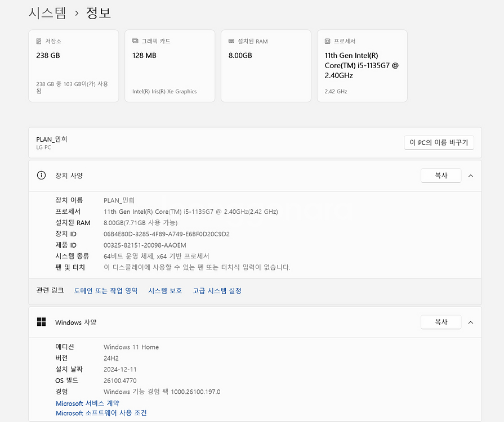Screen dimensions: 504x422
Task: Click the RAM icon next to 설치된 RAM
Action: click(x=231, y=41)
